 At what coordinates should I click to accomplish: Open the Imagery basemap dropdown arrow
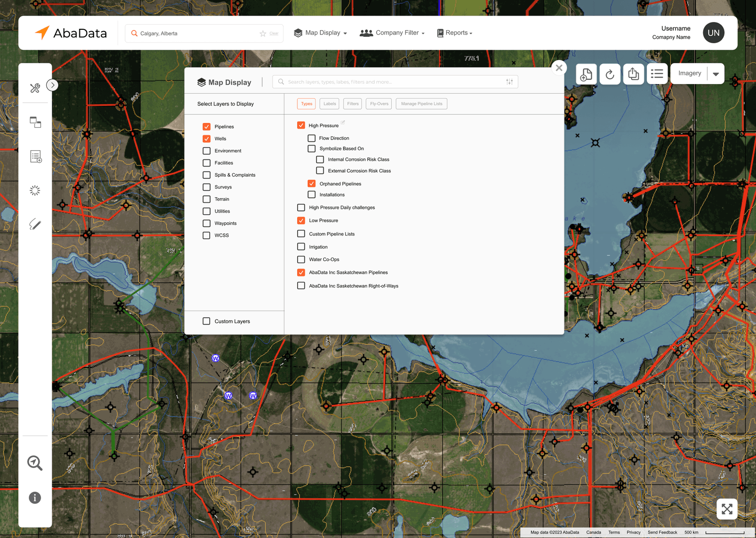point(716,74)
